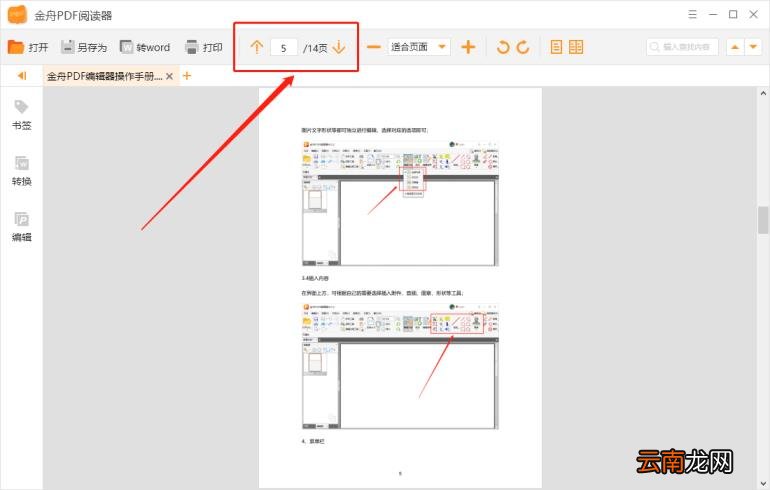Image resolution: width=770 pixels, height=490 pixels.
Task: Open the 适合页面 zoom dropdown
Action: coord(419,47)
